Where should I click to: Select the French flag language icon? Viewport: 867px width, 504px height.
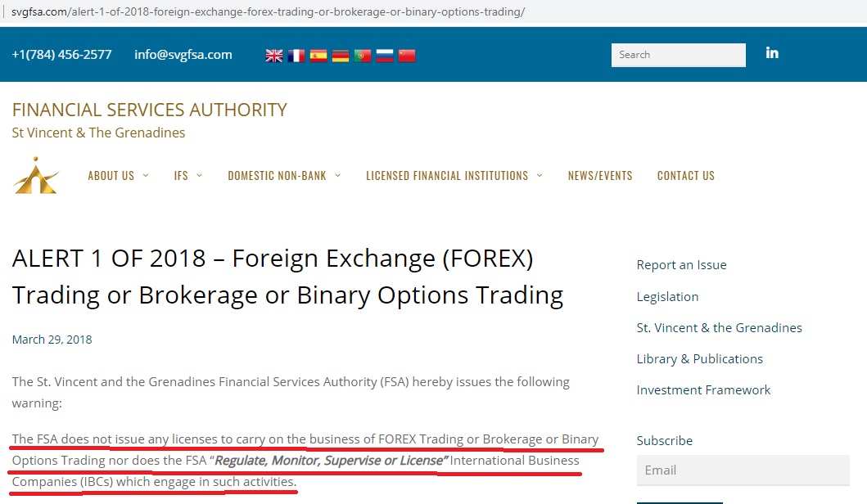coord(296,56)
